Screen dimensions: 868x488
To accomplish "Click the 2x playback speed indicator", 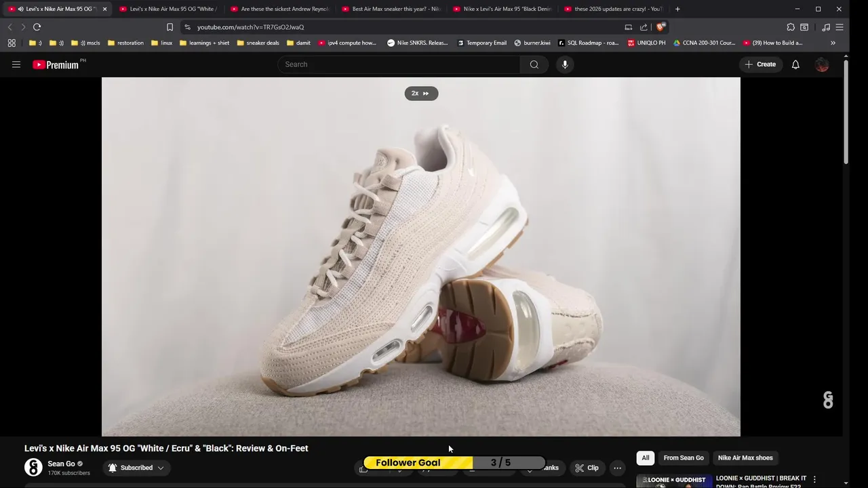I will [x=421, y=94].
